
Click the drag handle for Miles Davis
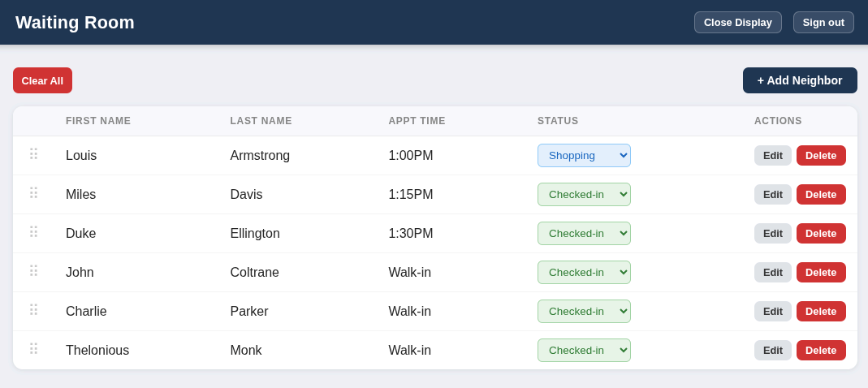[x=34, y=192]
